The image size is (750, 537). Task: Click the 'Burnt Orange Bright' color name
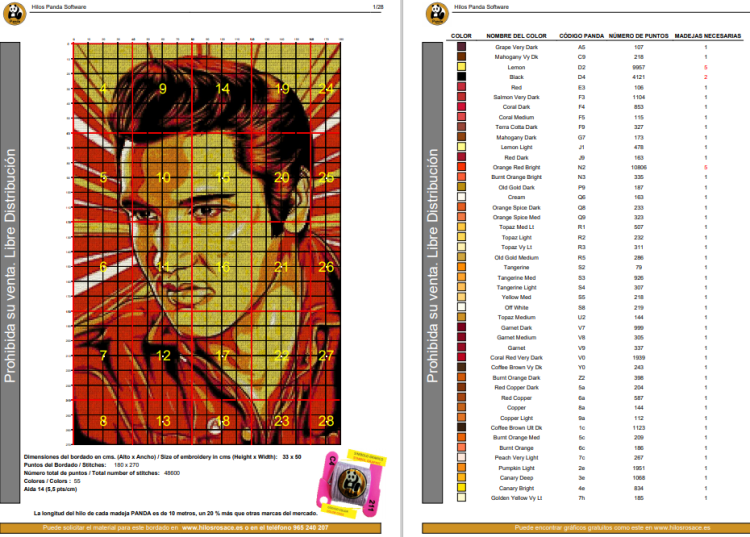(516, 177)
